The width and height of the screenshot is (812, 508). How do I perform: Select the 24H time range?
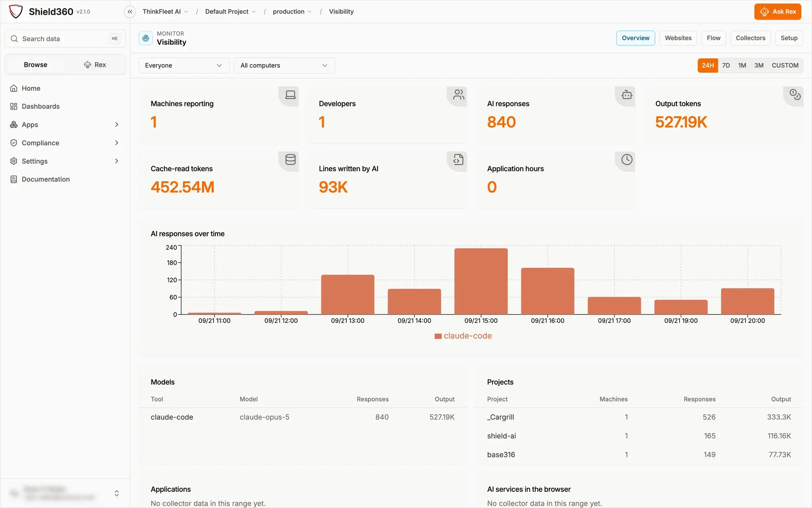click(708, 65)
